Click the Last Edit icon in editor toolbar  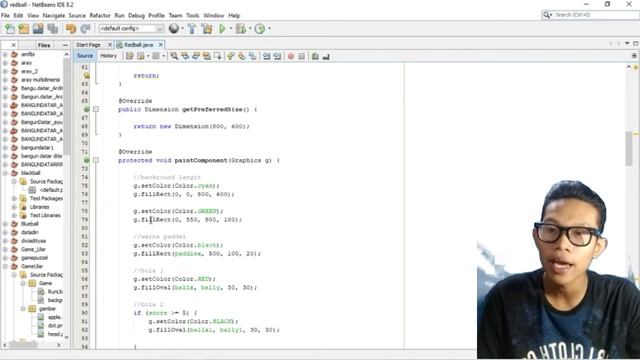coord(130,56)
